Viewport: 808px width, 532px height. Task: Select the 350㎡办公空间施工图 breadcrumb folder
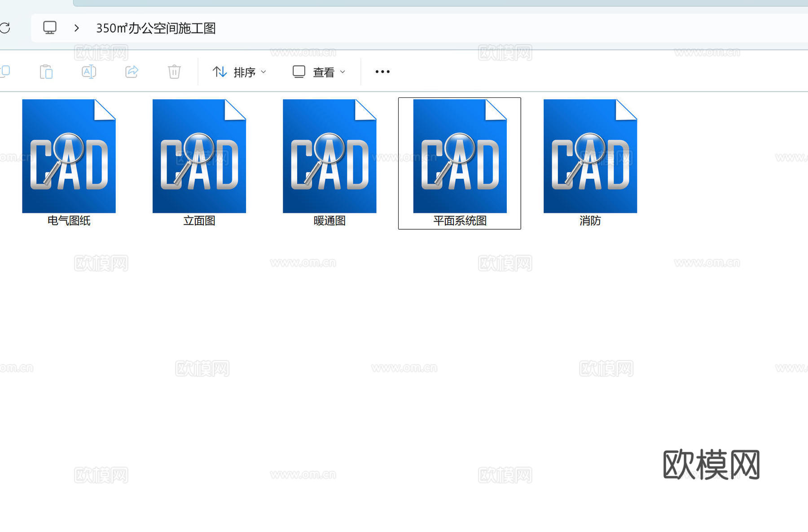coord(156,28)
